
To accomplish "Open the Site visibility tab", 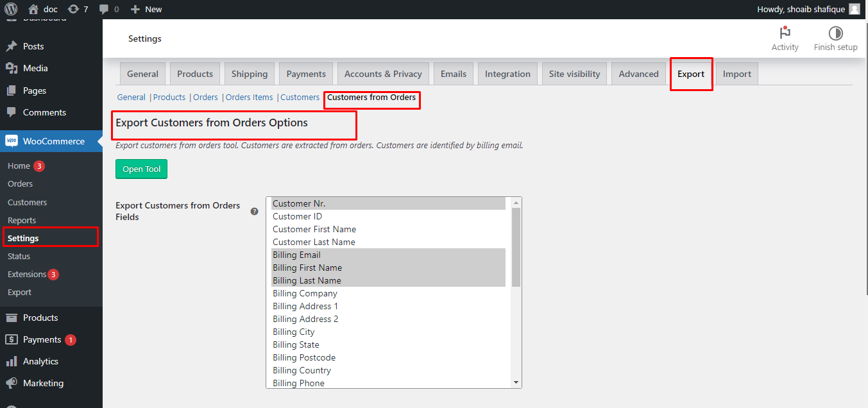I will pos(574,74).
